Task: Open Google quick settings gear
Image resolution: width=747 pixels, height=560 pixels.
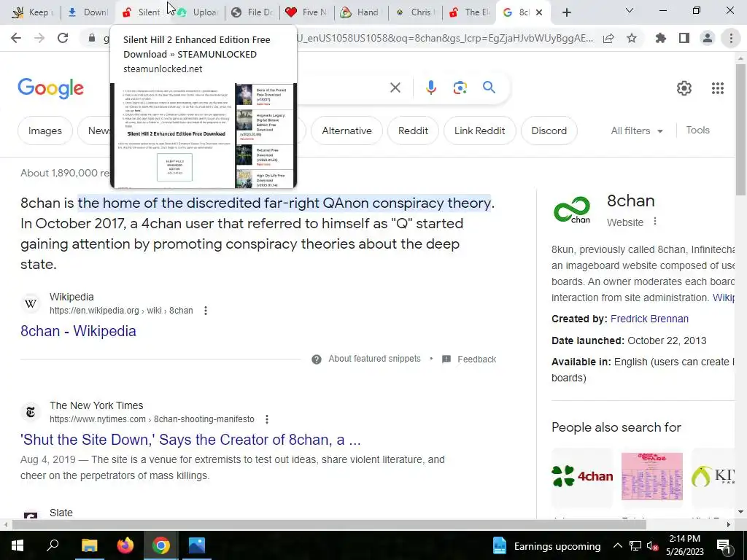Action: (684, 88)
